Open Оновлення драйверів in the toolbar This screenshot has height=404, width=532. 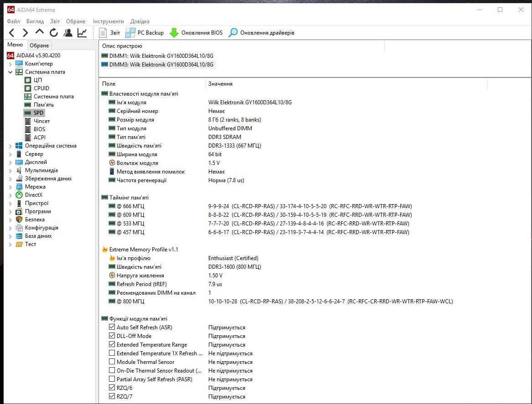[262, 33]
